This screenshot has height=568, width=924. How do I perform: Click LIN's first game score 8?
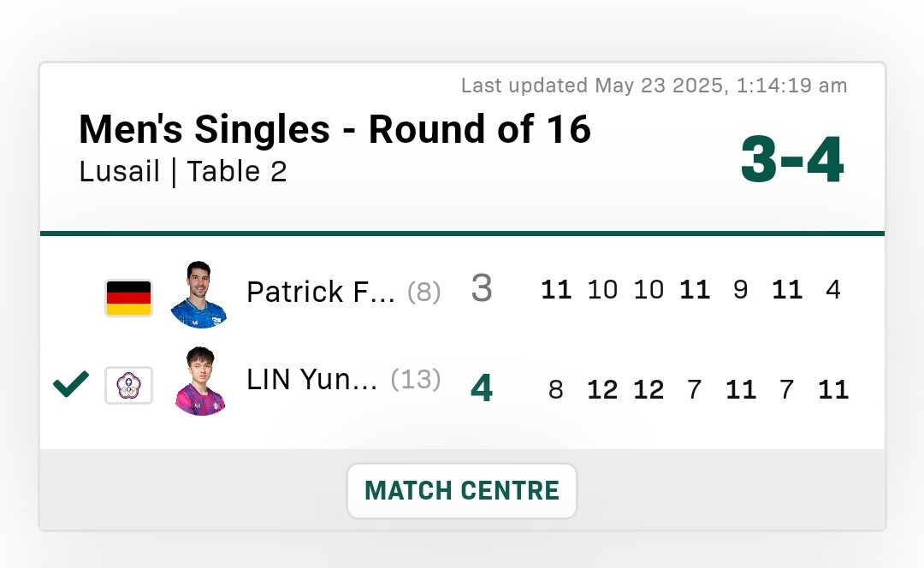(556, 389)
